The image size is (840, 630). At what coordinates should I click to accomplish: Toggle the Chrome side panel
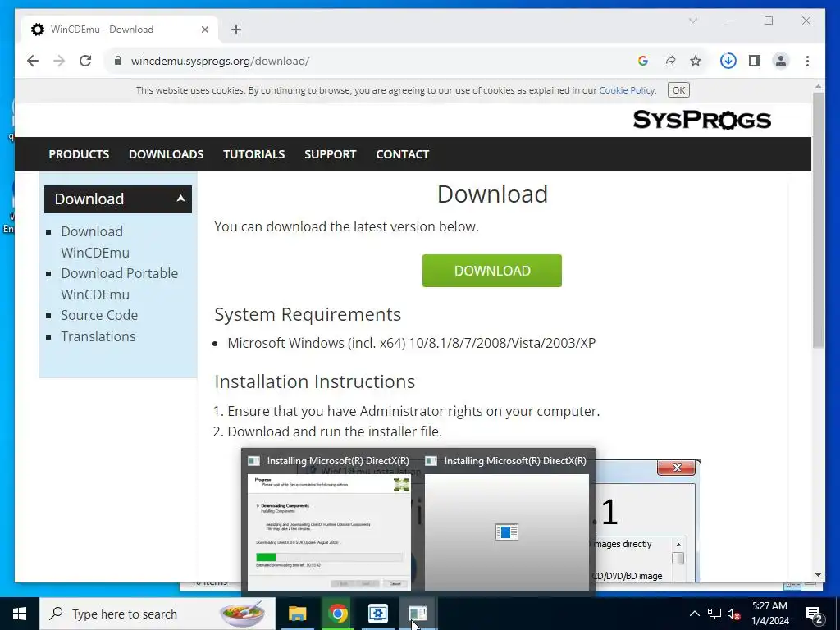(755, 61)
